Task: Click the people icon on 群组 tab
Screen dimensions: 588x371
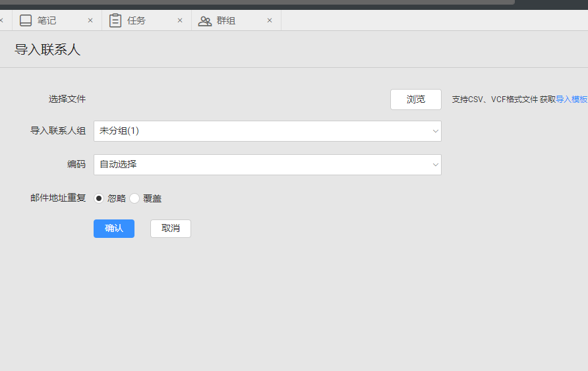Action: [x=205, y=20]
